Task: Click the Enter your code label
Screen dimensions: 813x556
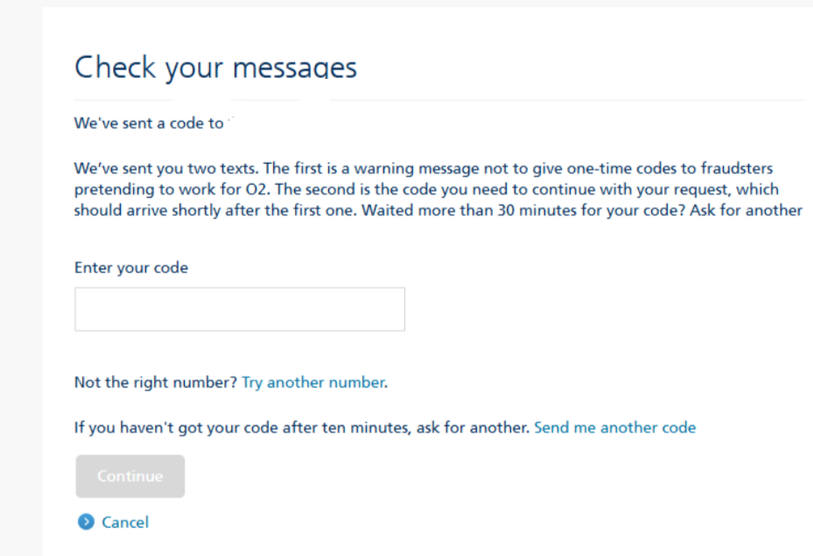Action: point(131,268)
